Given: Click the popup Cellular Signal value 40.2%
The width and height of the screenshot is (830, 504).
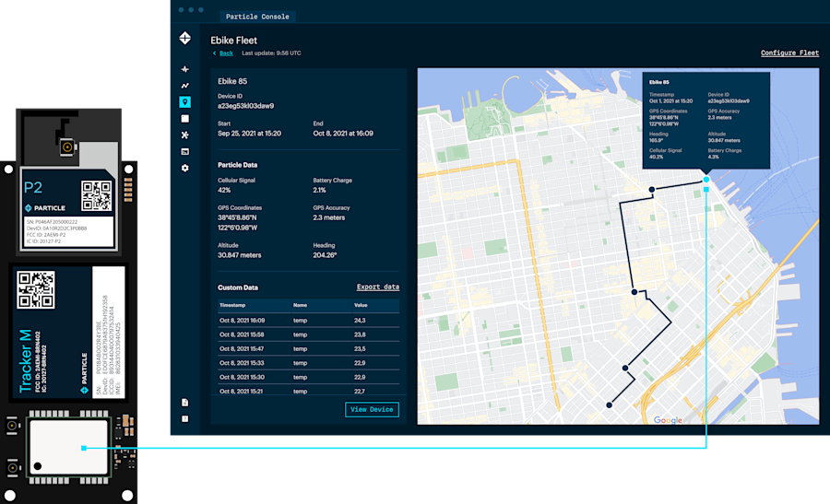Looking at the screenshot, I should [657, 157].
